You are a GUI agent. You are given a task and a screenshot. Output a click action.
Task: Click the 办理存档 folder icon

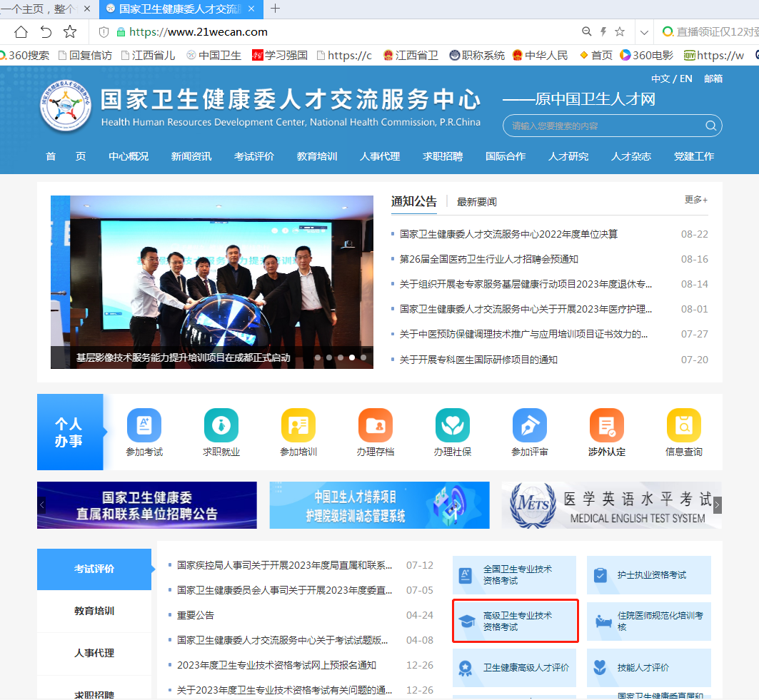[376, 426]
